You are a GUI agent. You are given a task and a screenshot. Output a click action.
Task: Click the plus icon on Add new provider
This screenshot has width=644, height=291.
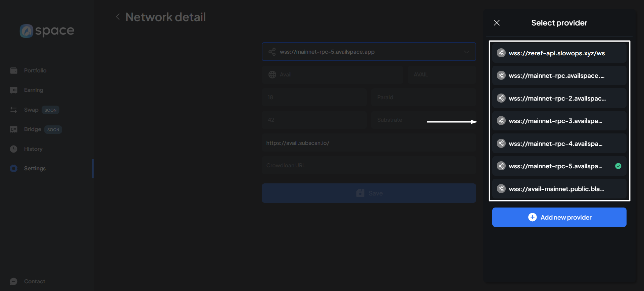(x=532, y=217)
